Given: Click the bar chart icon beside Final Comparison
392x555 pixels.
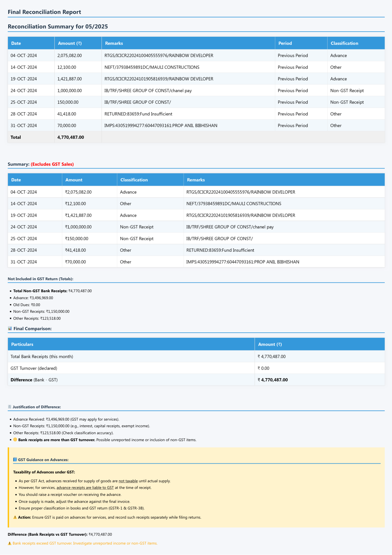Looking at the screenshot, I should coord(10,329).
